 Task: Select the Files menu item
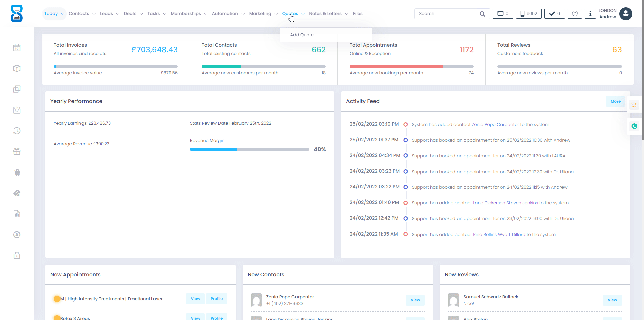point(358,14)
